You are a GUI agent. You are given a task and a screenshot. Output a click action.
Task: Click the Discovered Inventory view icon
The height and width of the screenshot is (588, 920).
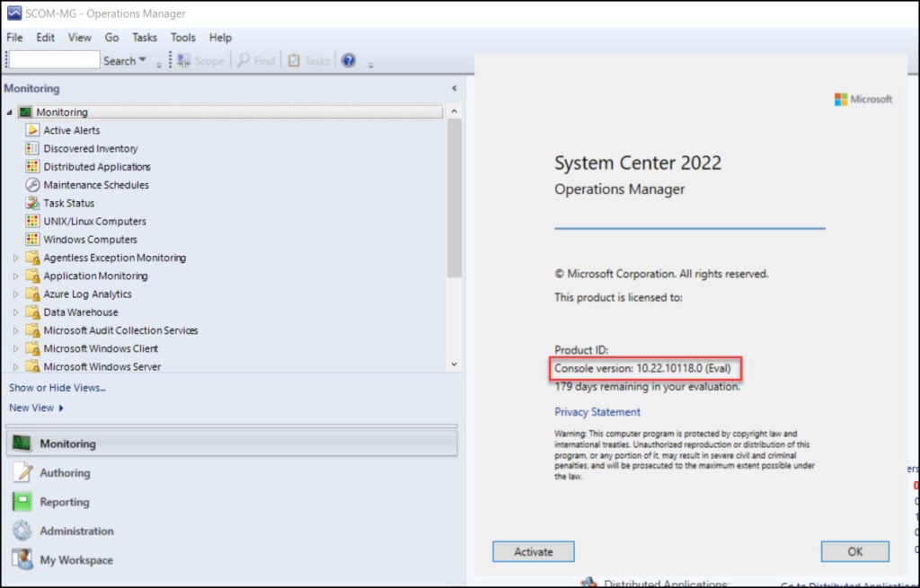[x=32, y=148]
